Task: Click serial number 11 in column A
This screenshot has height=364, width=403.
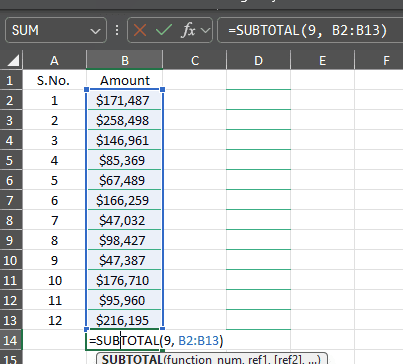Action: [x=55, y=300]
